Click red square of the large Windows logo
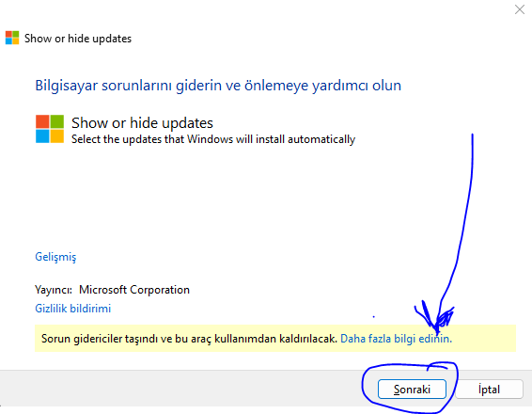532x414 pixels. point(42,121)
